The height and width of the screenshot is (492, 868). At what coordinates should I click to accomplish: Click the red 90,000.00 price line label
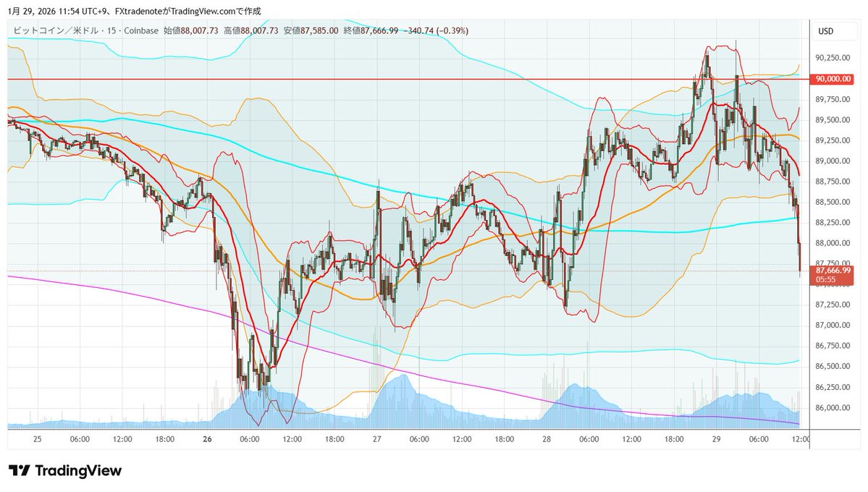(x=833, y=79)
